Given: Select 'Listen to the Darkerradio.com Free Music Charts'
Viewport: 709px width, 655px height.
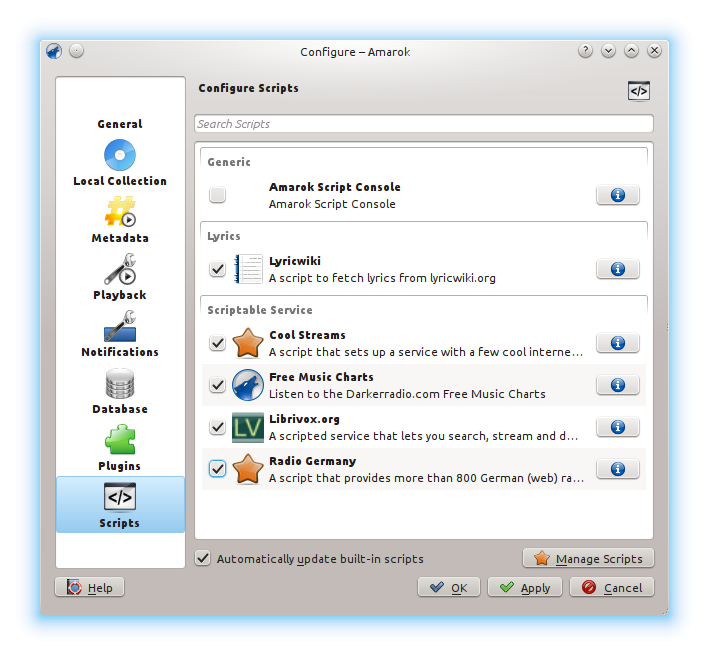Looking at the screenshot, I should pos(407,394).
